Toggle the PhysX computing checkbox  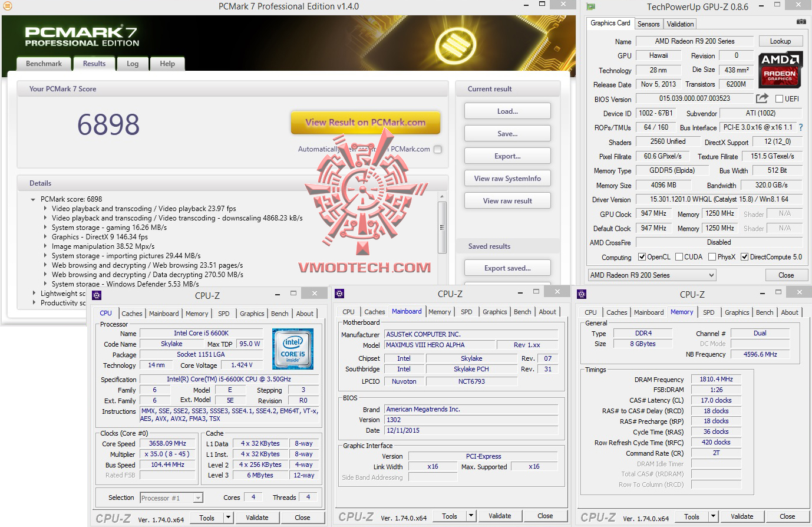point(712,257)
